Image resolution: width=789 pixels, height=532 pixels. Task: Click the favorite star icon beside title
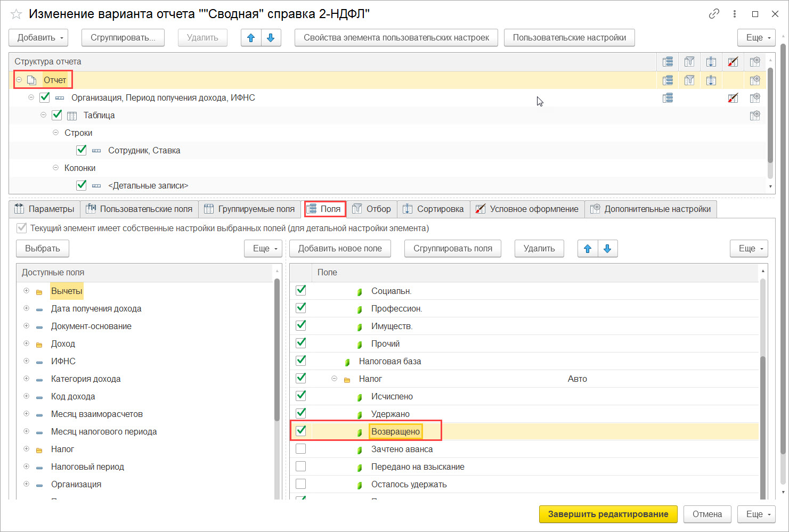tap(16, 14)
